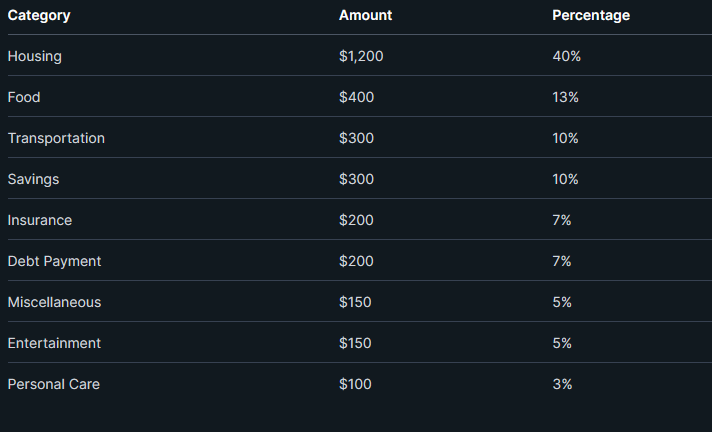Click the $1,200 amount cell
The width and height of the screenshot is (712, 432).
tap(361, 56)
